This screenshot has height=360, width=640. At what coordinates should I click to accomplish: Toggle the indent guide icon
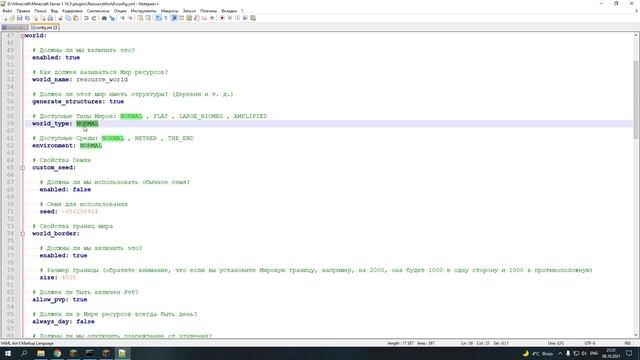pyautogui.click(x=173, y=18)
